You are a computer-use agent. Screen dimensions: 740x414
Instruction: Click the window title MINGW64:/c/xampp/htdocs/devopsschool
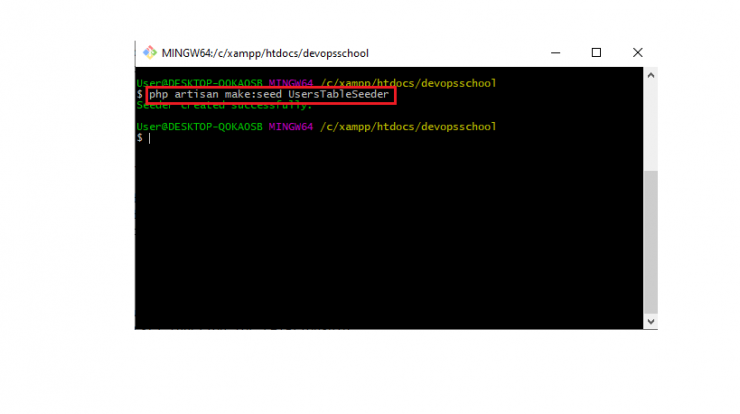tap(265, 53)
